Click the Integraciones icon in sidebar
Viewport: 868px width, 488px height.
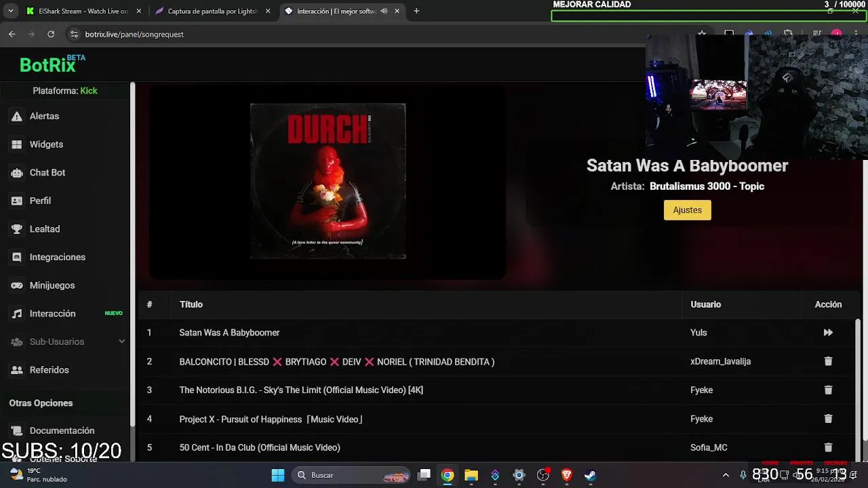17,257
